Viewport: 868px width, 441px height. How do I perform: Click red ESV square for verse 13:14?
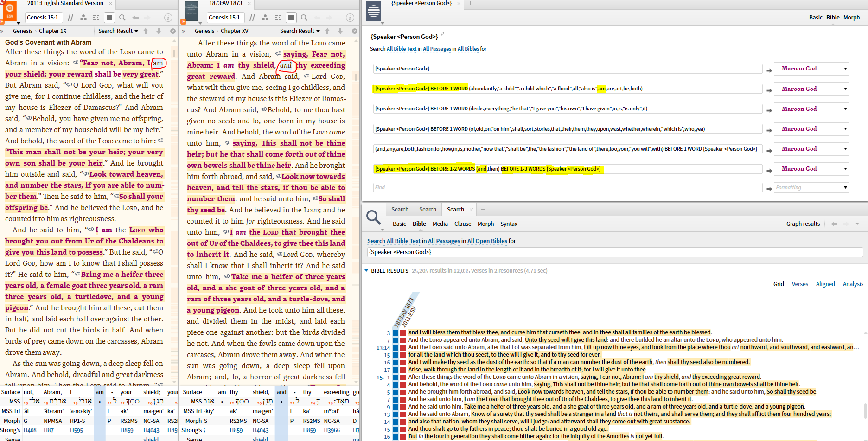coord(403,348)
